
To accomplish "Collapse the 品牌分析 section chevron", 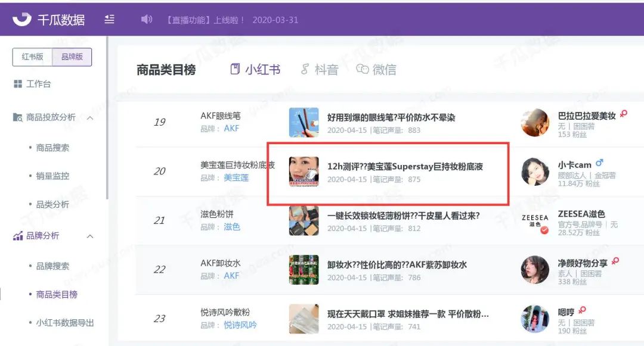I will (91, 236).
